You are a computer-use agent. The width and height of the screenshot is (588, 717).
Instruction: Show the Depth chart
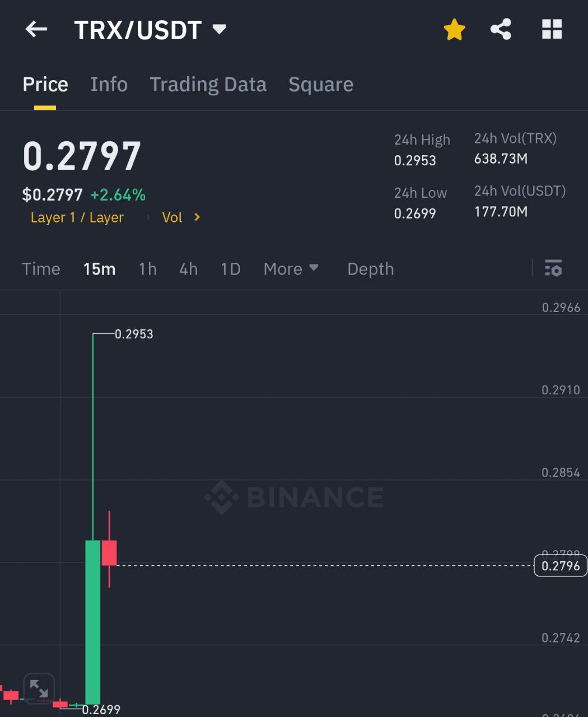click(371, 269)
